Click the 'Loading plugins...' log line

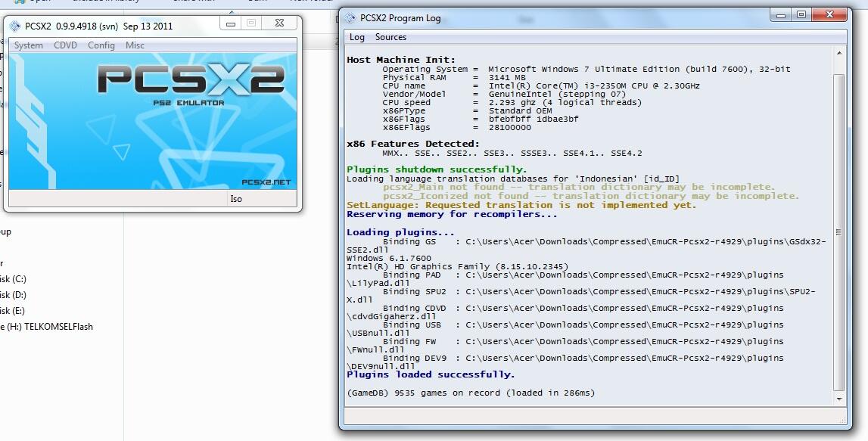(x=400, y=232)
